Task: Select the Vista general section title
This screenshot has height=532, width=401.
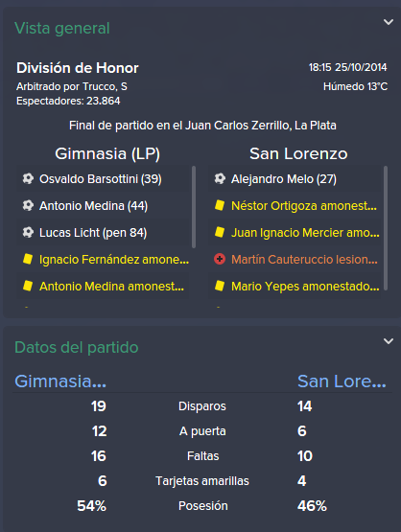Action: [x=62, y=28]
